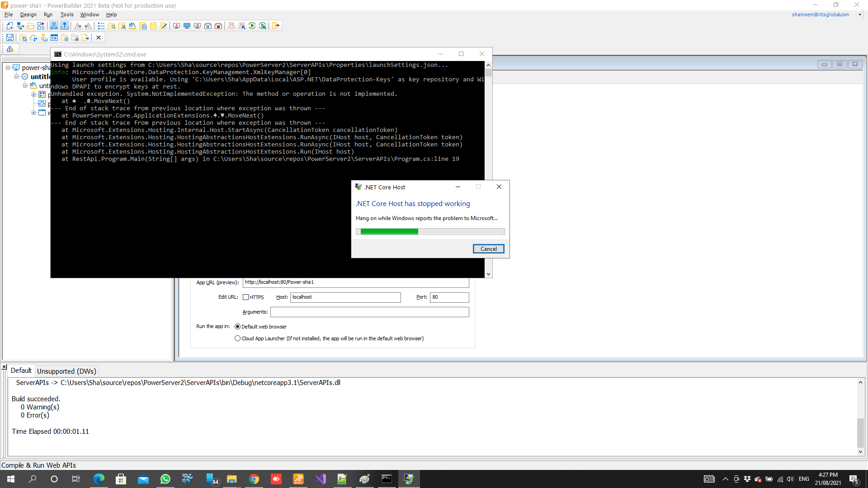
Task: Switch to the Unsupported (DWs) tab
Action: 66,371
